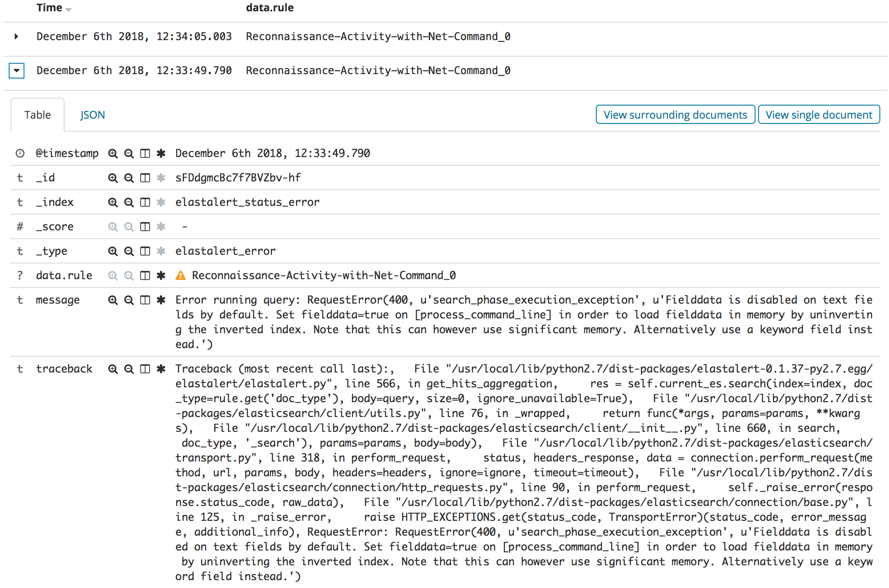
Task: Switch to the JSON tab
Action: click(92, 114)
